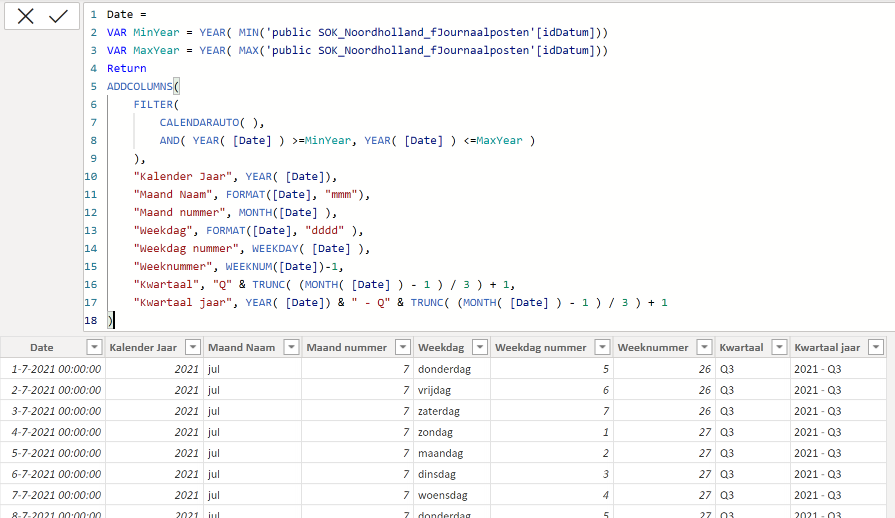The height and width of the screenshot is (518, 895).
Task: Select Weekdag nummer cell in the vrijdag row
Action: 552,390
